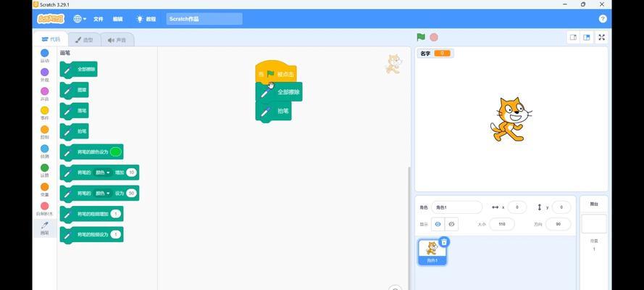The width and height of the screenshot is (644, 290).
Task: Delete sprite using the trash icon
Action: [x=444, y=242]
